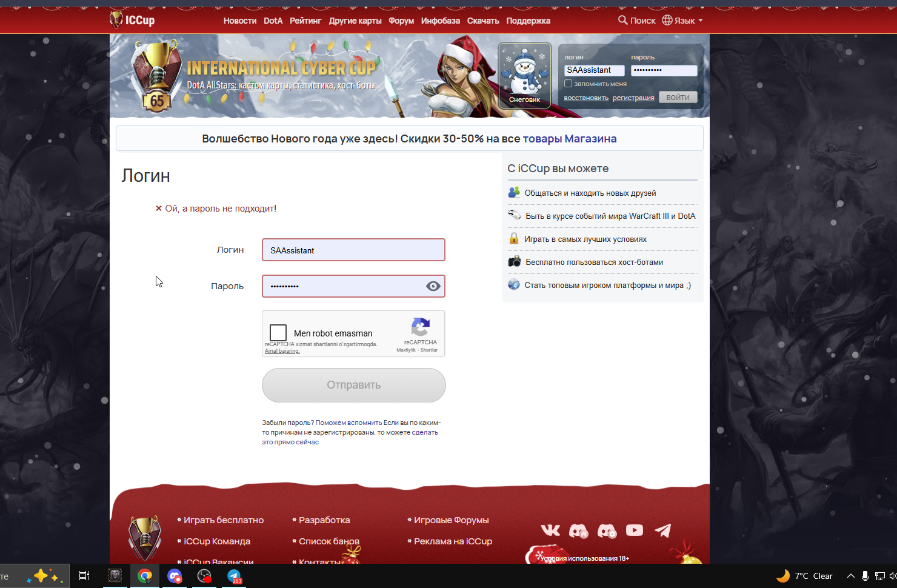Open the Инфобаза menu item
Screen dimensions: 897x588
tap(441, 21)
